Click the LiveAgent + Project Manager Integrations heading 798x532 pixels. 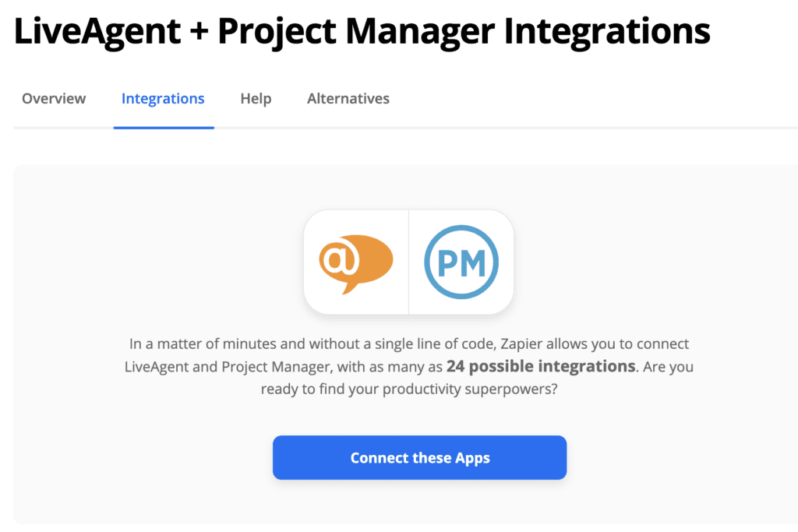tap(363, 30)
